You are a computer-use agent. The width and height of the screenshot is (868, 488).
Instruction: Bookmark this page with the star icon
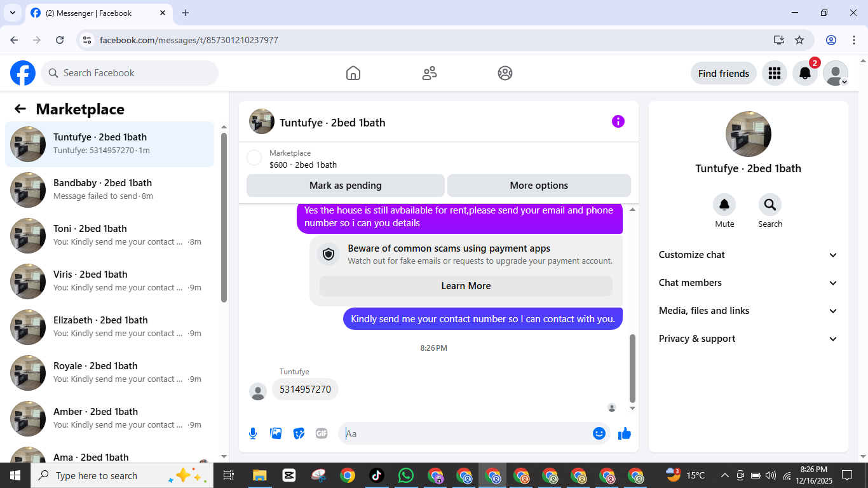pyautogui.click(x=799, y=40)
